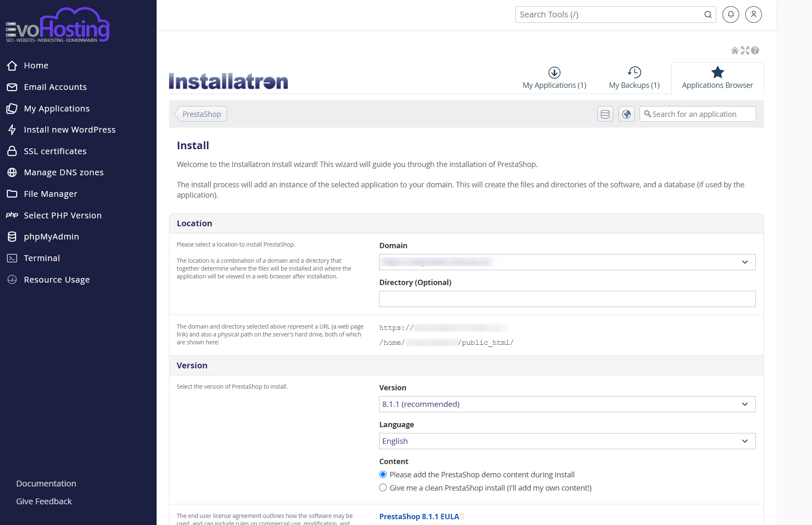
Task: Open the PrestaShop 8.1.1 EULA link
Action: 419,516
